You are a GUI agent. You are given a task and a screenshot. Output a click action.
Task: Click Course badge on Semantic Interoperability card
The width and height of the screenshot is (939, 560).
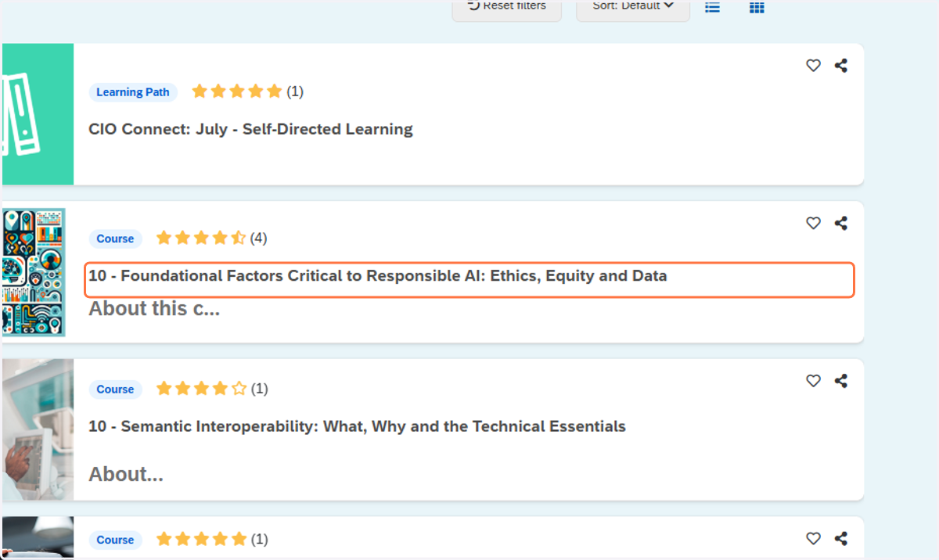tap(115, 389)
